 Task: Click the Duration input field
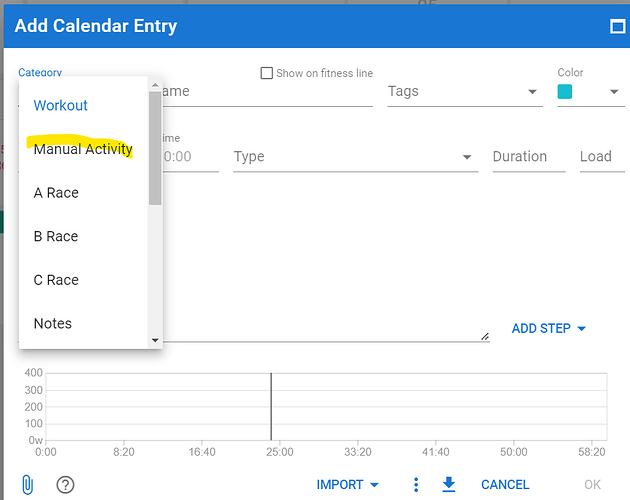528,157
